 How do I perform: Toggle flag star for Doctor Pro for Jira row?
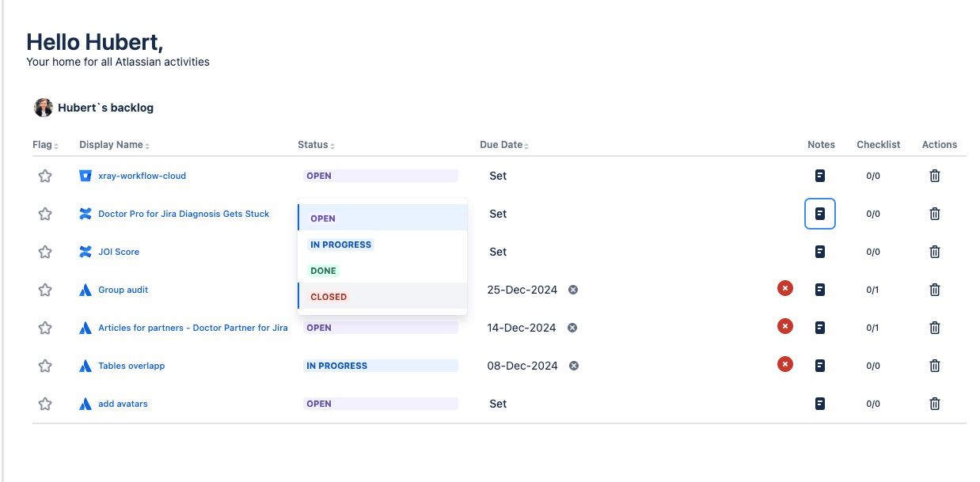[45, 214]
